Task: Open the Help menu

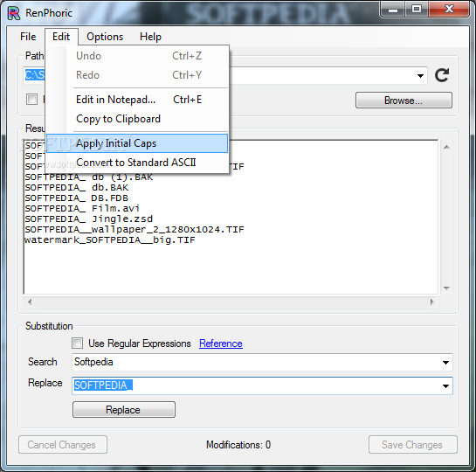Action: pos(150,37)
